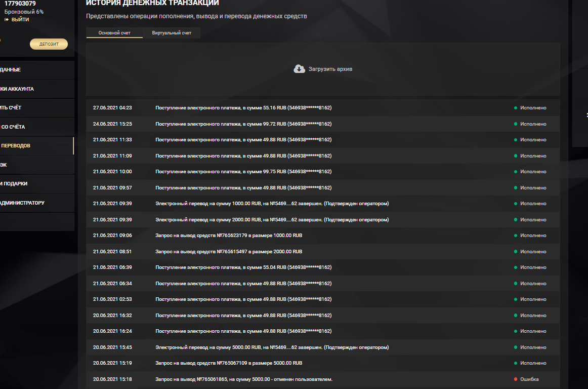Click the green status dot on the 27.06.2021 04:23 row
Screen dimensions: 588x389
[x=516, y=108]
